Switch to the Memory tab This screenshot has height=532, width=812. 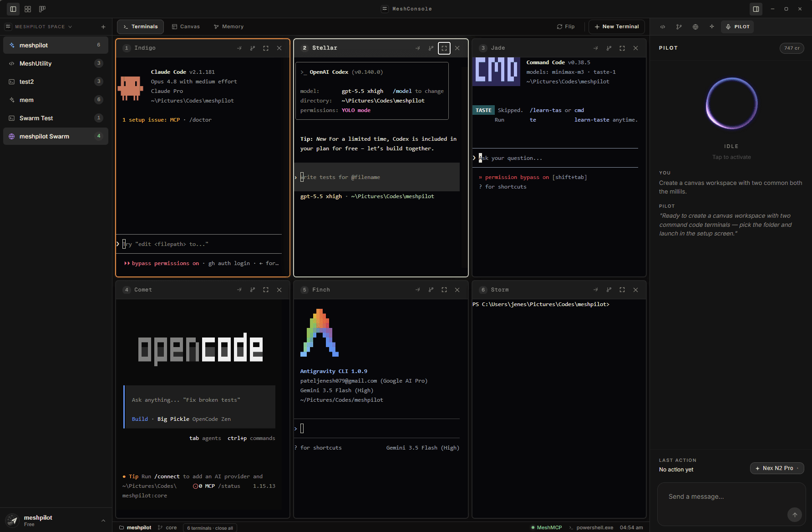[x=228, y=27]
